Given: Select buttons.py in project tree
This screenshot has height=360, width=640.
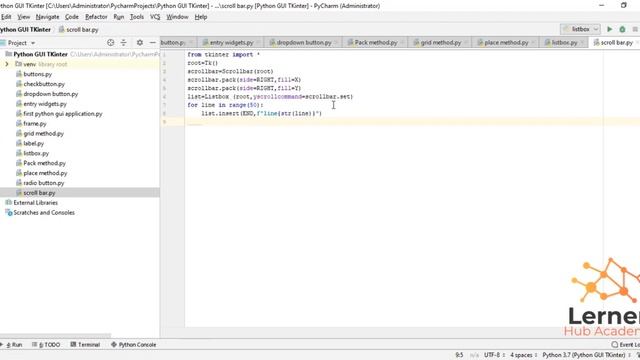Looking at the screenshot, I should coord(38,74).
